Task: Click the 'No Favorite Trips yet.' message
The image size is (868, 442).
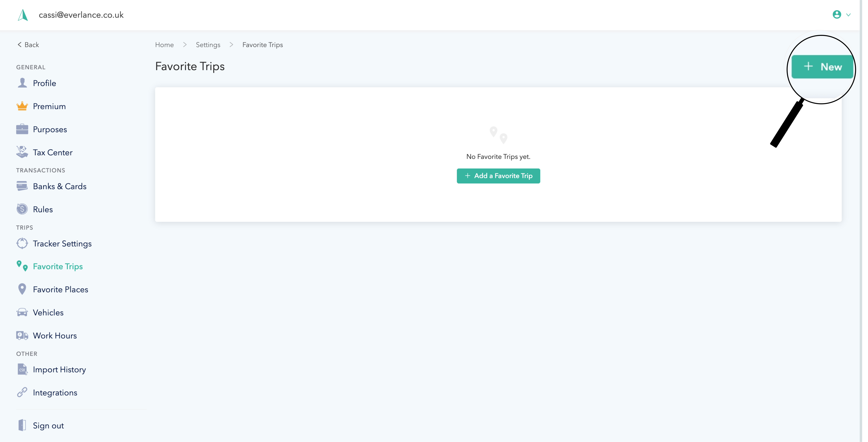Action: pyautogui.click(x=498, y=157)
